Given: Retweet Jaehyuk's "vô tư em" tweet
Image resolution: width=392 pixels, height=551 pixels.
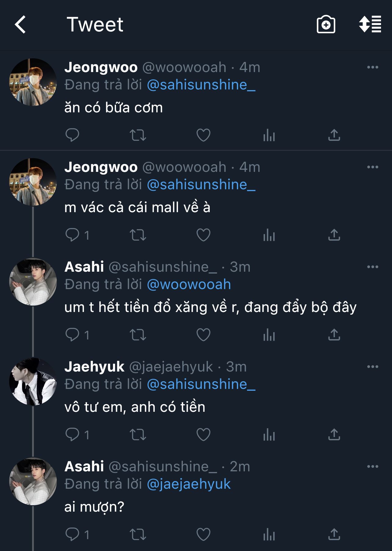Looking at the screenshot, I should tap(138, 434).
